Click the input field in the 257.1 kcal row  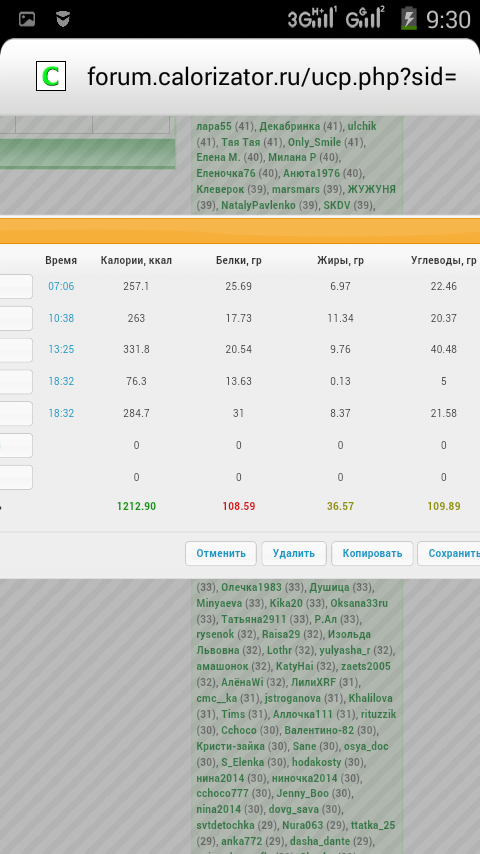[x=16, y=286]
